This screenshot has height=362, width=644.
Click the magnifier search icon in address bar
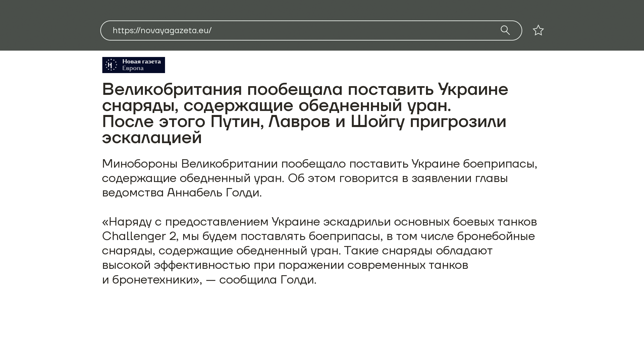point(505,30)
